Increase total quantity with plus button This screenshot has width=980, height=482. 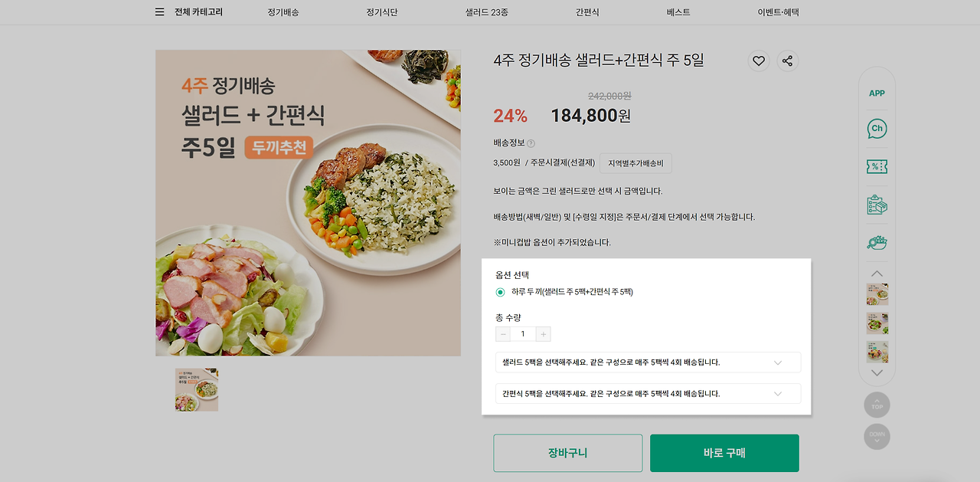point(543,334)
